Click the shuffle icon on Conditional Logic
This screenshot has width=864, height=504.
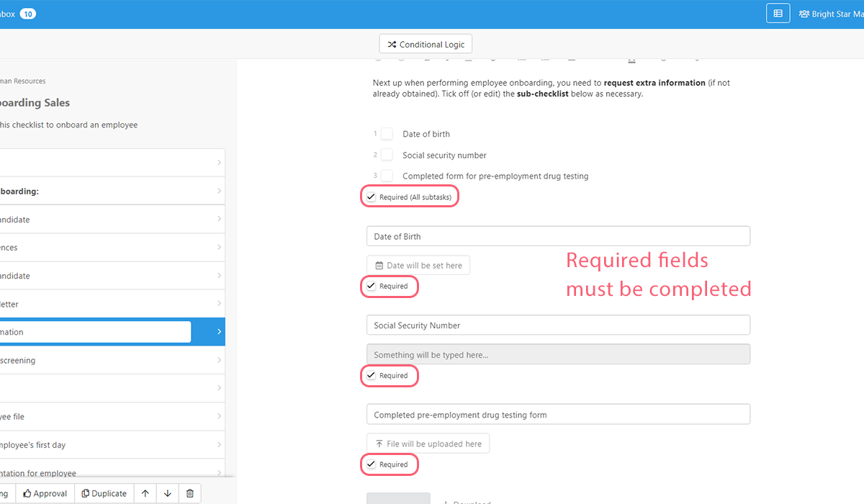[392, 45]
